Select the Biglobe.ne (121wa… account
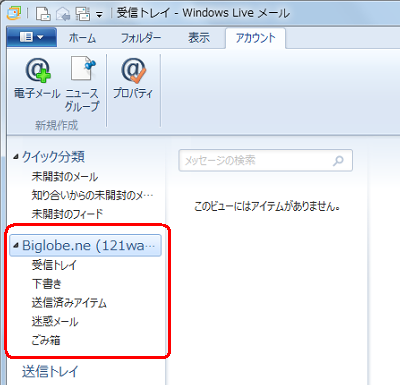400x385 pixels. [x=85, y=246]
